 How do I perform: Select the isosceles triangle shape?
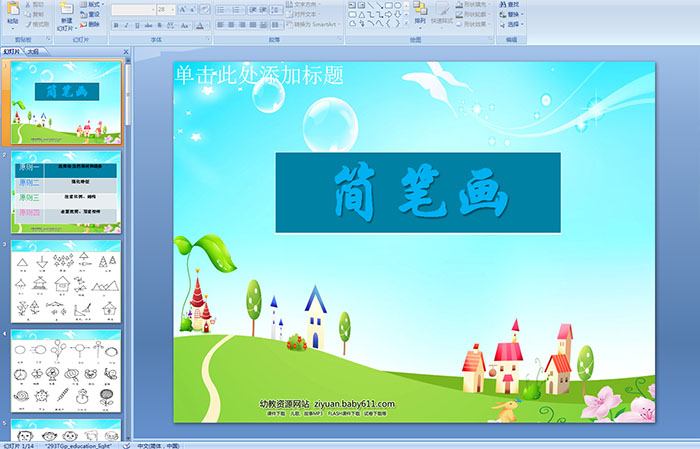coord(362,15)
